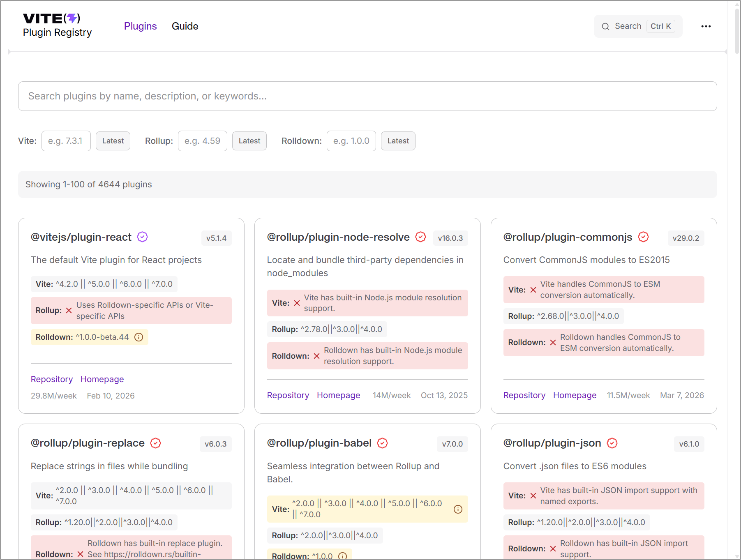741x560 pixels.
Task: Click Latest button next to Rollup
Action: click(249, 141)
